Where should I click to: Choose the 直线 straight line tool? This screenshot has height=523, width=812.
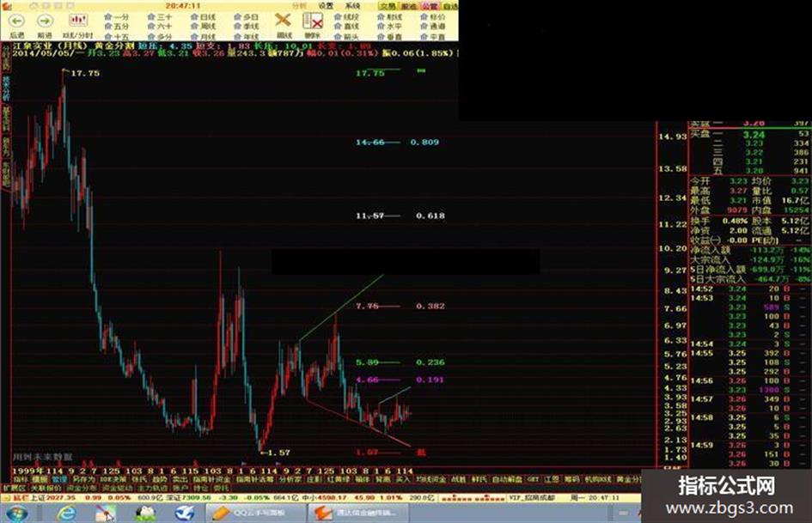[347, 27]
